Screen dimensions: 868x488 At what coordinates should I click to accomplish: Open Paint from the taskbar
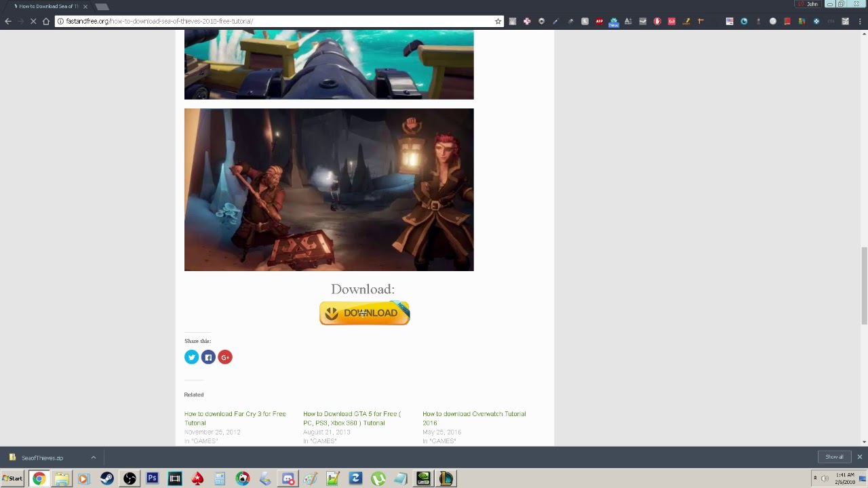pyautogui.click(x=311, y=479)
